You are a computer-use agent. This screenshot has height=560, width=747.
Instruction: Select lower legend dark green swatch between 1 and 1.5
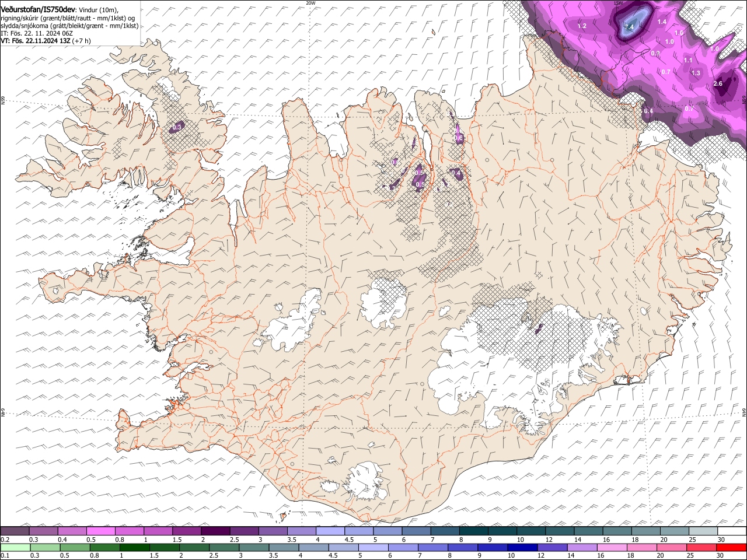pos(135,547)
